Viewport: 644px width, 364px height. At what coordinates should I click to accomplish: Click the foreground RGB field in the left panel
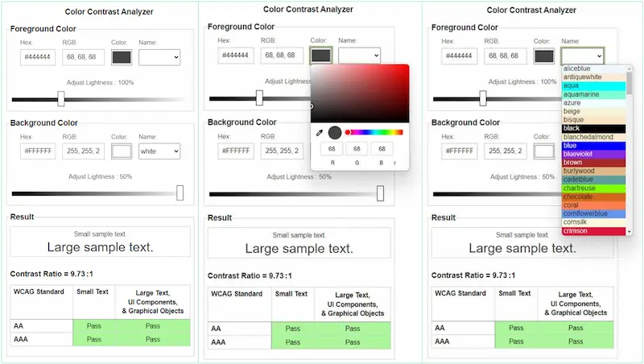pyautogui.click(x=84, y=57)
